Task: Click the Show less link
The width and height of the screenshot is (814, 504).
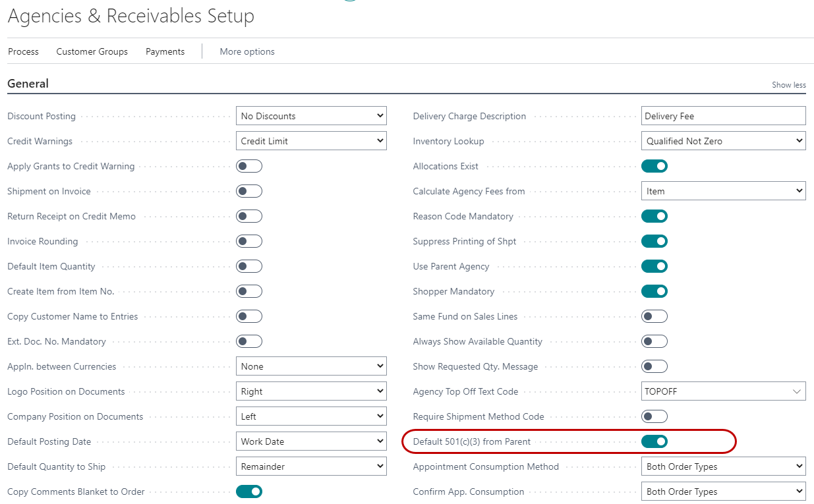Action: [788, 85]
